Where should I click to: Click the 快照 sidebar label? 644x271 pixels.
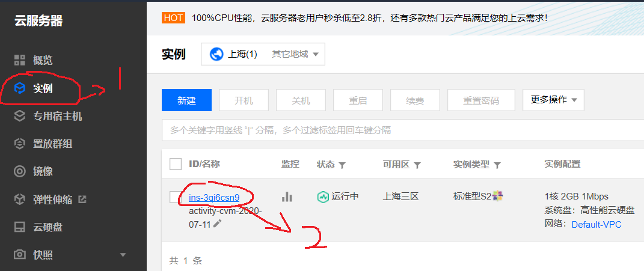click(x=43, y=255)
